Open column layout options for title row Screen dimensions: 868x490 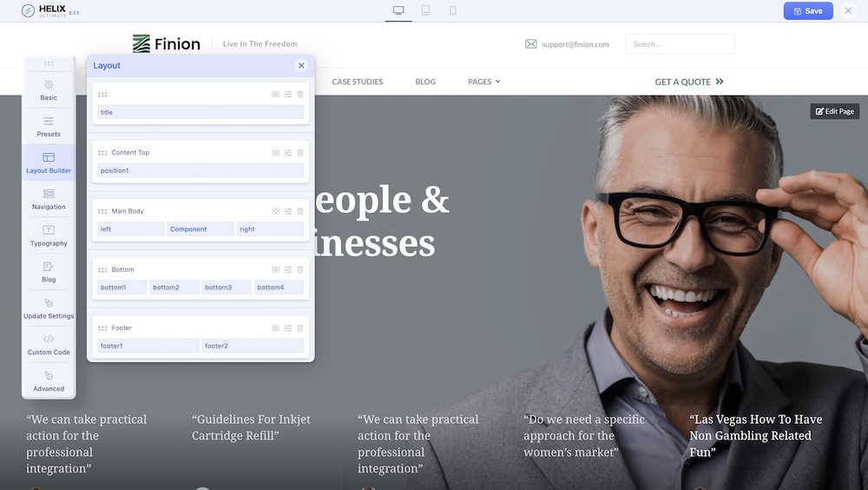click(276, 95)
